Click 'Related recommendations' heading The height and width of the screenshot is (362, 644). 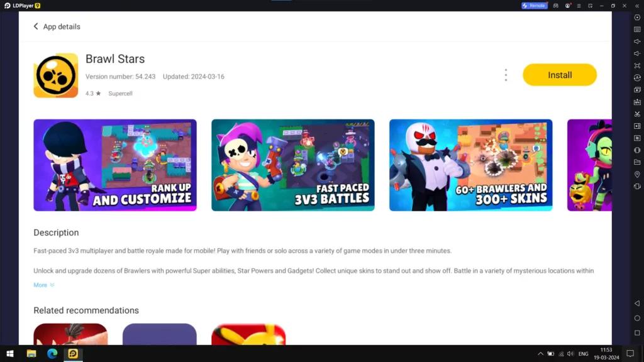[86, 310]
